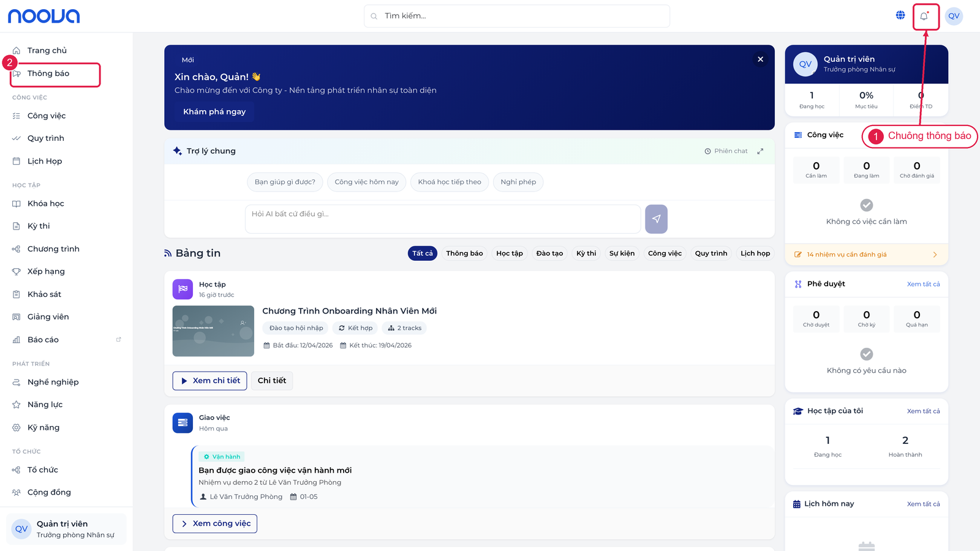
Task: Click Khoá học tiếp theo suggestion
Action: pos(450,182)
